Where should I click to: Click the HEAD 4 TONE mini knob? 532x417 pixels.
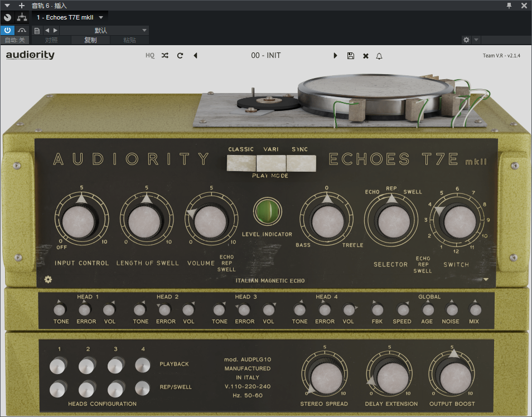point(299,309)
